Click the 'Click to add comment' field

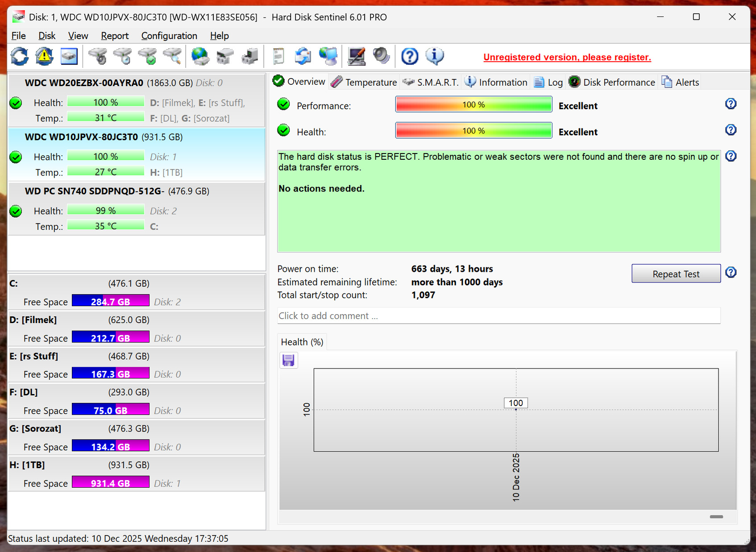tap(499, 316)
